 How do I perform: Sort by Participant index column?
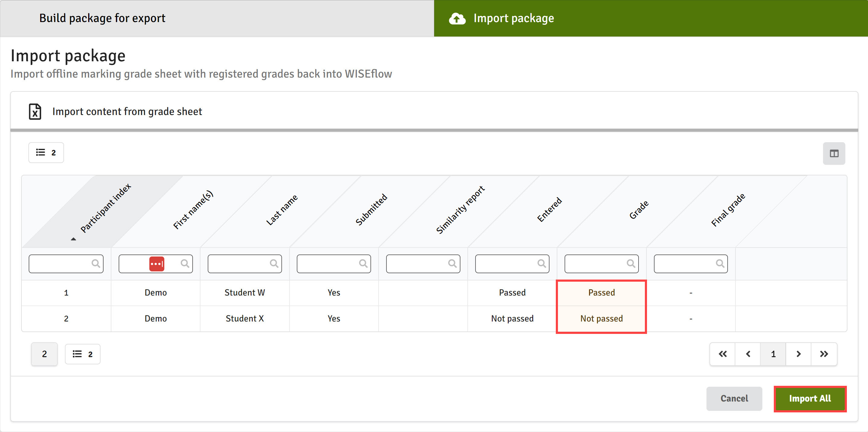105,208
